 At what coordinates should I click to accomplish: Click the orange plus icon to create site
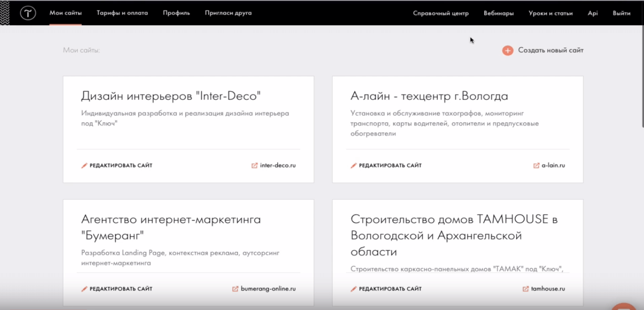click(x=508, y=50)
